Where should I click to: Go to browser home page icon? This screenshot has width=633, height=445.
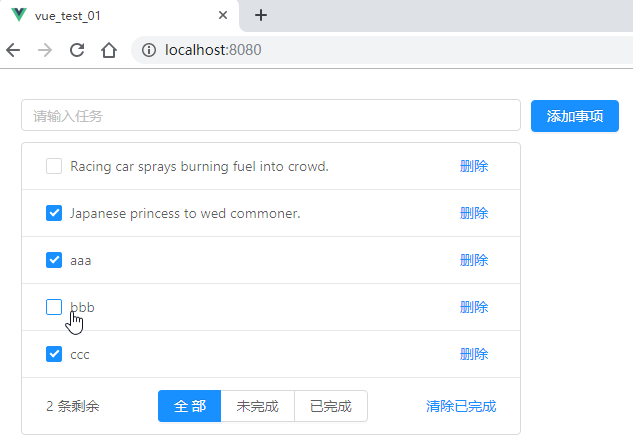pos(109,50)
